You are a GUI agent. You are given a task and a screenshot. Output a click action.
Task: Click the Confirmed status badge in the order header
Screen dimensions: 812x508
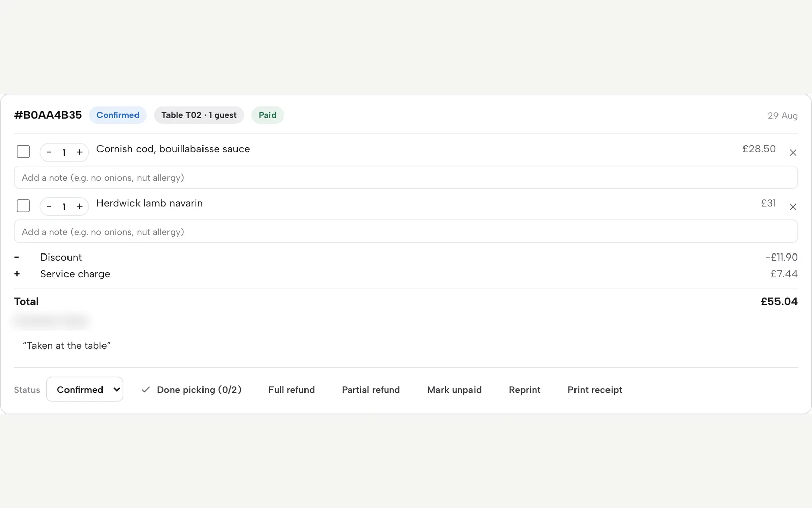118,115
